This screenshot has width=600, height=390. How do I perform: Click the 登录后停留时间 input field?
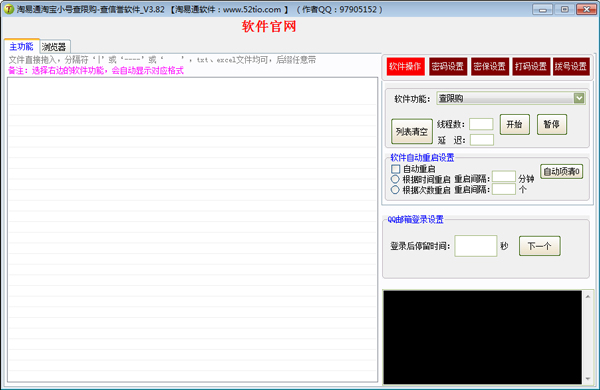pyautogui.click(x=476, y=246)
